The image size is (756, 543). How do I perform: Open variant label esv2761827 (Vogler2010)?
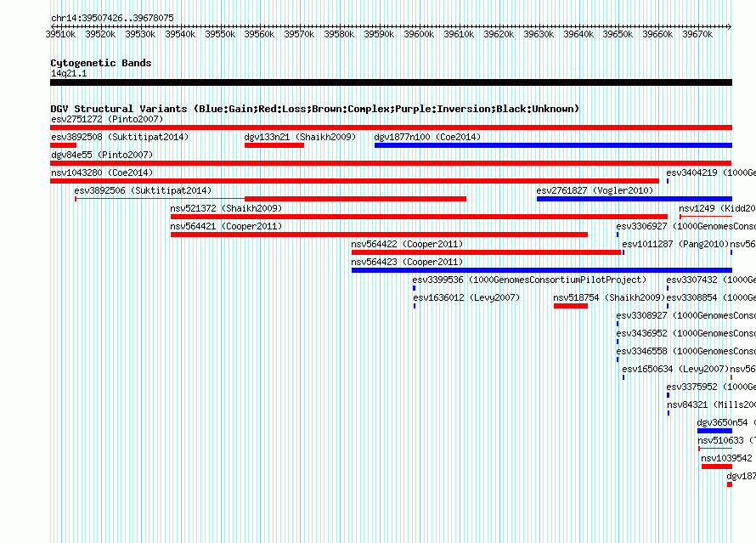click(595, 190)
